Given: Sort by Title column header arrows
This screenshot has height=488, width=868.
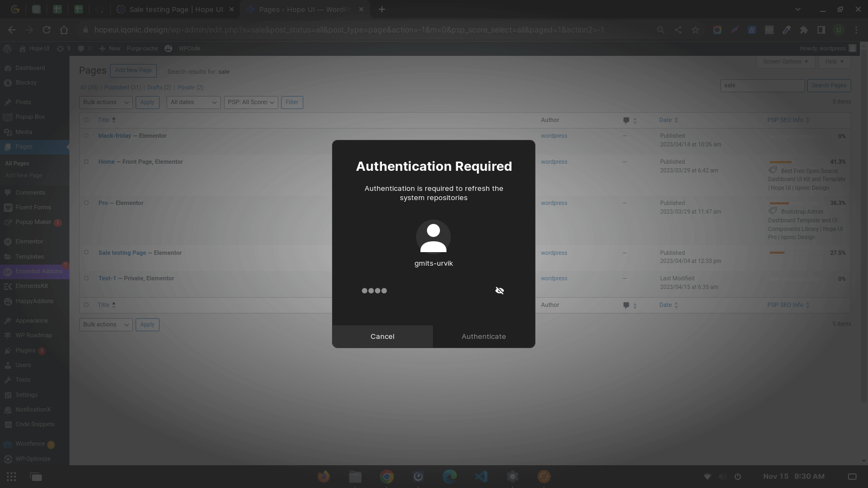Looking at the screenshot, I should pyautogui.click(x=113, y=120).
